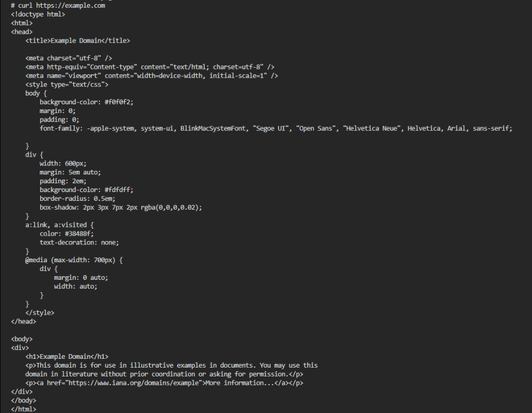Click the style type text/css opening tag
532x413 pixels.
(67, 84)
